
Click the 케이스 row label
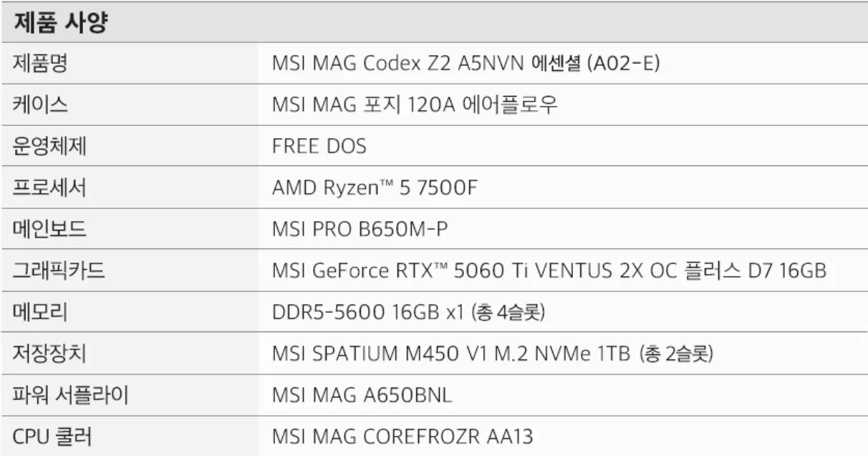click(44, 106)
